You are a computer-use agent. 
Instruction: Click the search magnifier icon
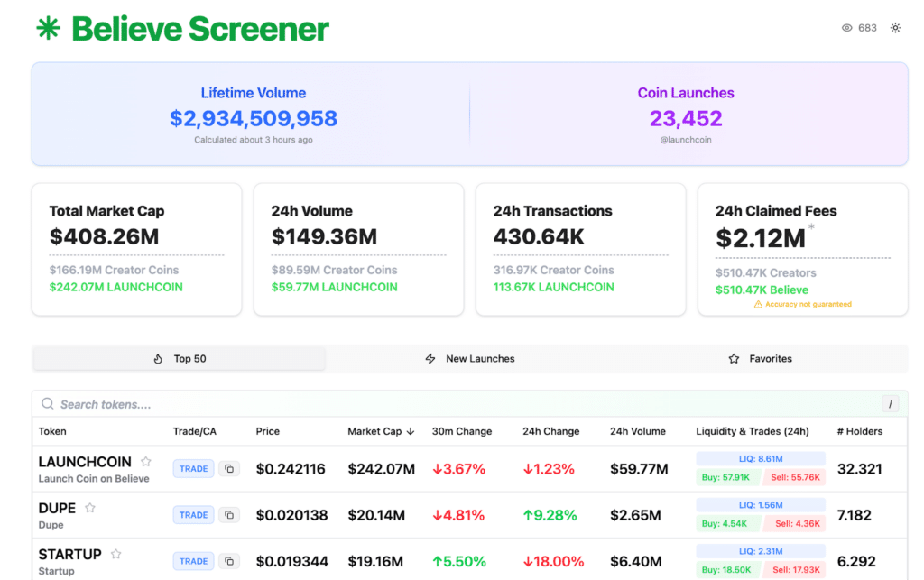(47, 404)
